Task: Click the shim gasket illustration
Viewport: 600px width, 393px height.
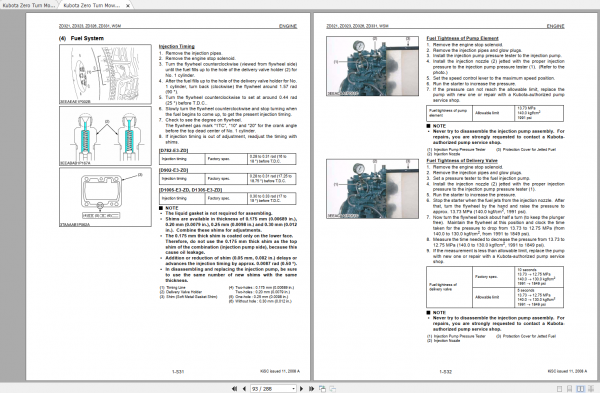Action: 105,197
